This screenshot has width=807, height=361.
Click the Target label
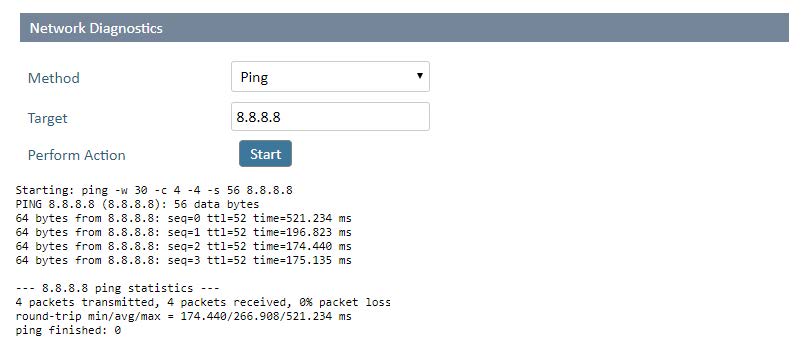click(47, 118)
